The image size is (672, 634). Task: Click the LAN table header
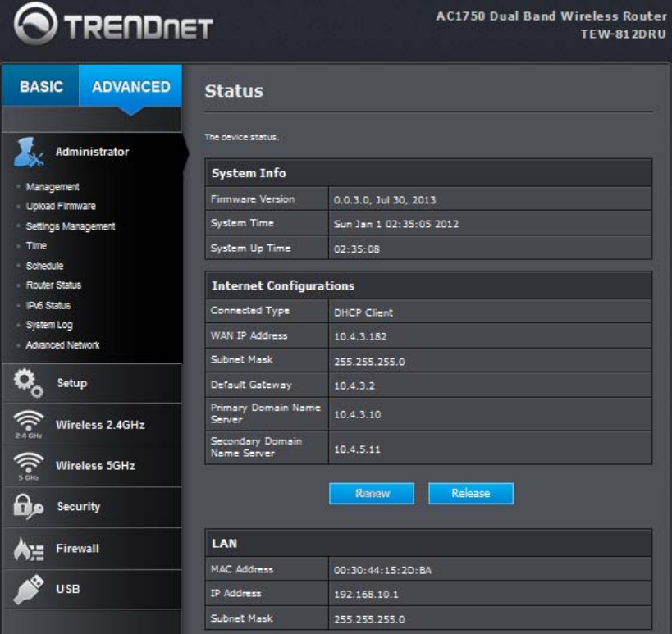coord(428,543)
